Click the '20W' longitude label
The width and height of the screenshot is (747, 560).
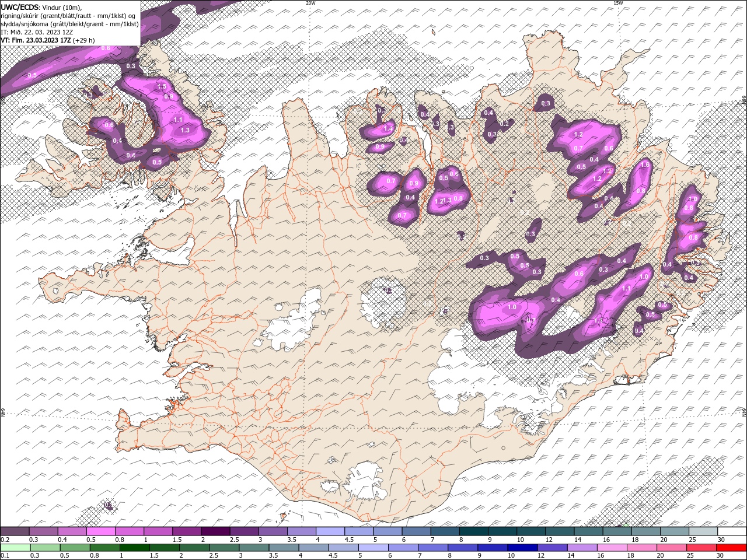(310, 3)
